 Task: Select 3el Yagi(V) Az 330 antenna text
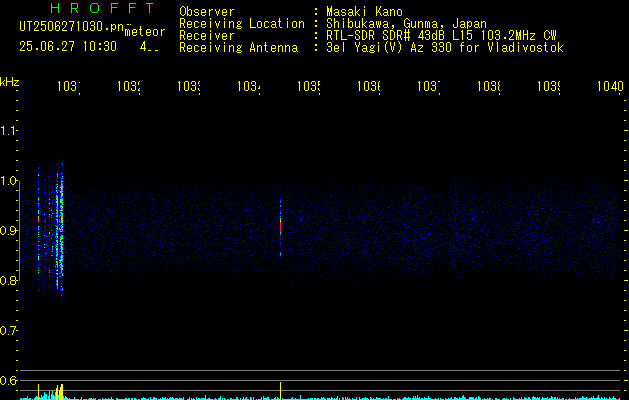click(445, 48)
